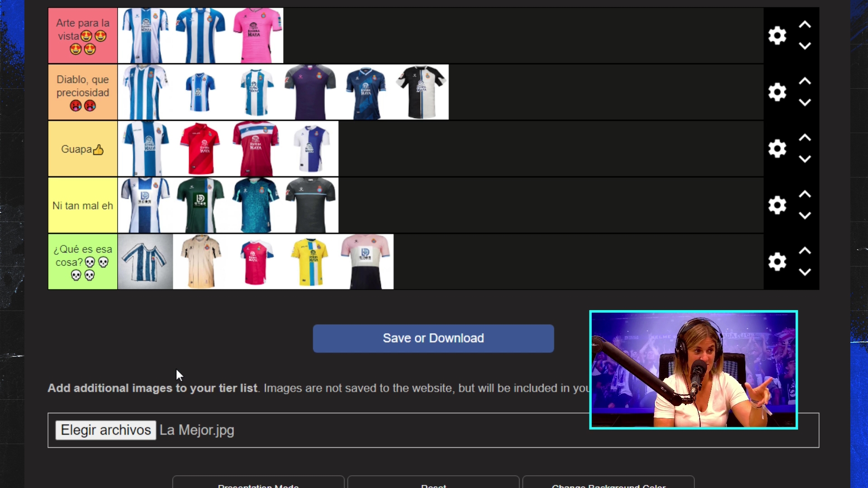Open settings for the ¿Qué es esa cosa? tier

tap(777, 262)
